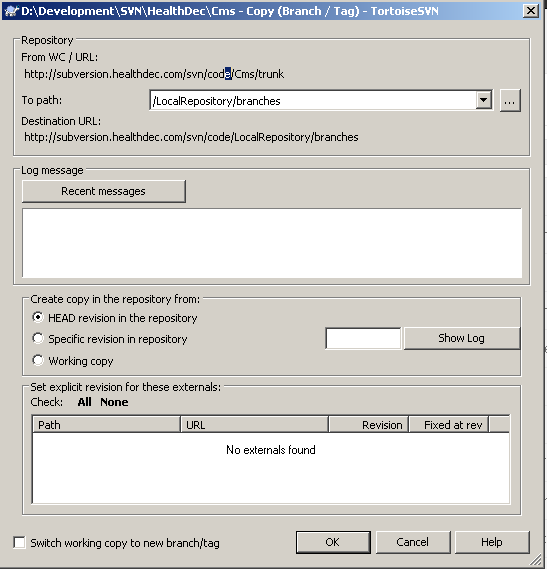Grab the resize grip at dialog corner
The image size is (547, 569).
536,560
